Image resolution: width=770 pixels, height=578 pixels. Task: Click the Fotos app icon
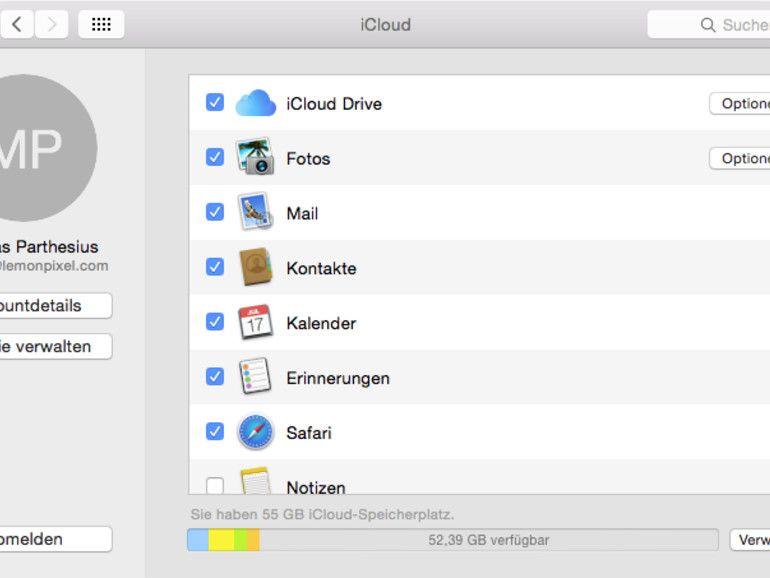255,156
